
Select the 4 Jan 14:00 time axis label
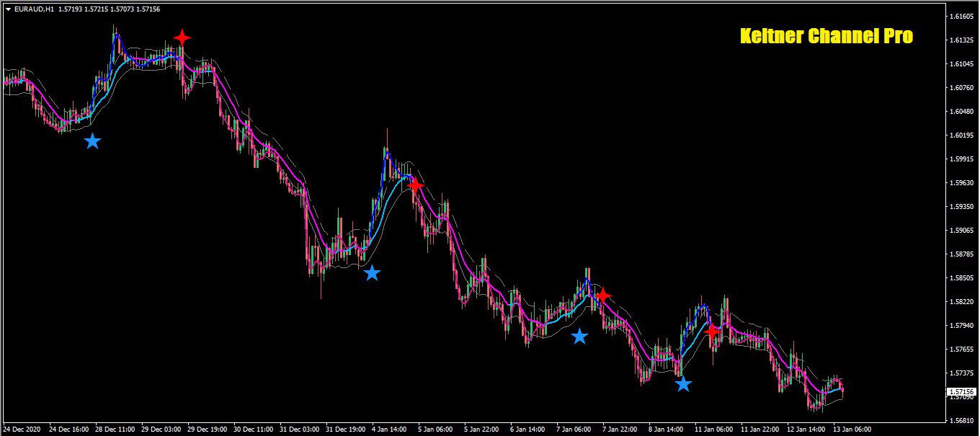tap(389, 429)
